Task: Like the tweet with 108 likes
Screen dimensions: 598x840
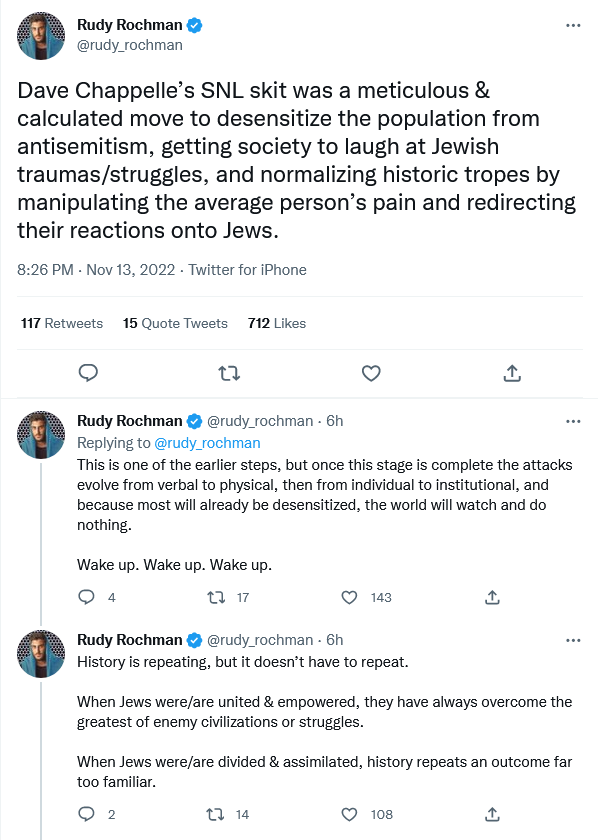Action: 349,814
